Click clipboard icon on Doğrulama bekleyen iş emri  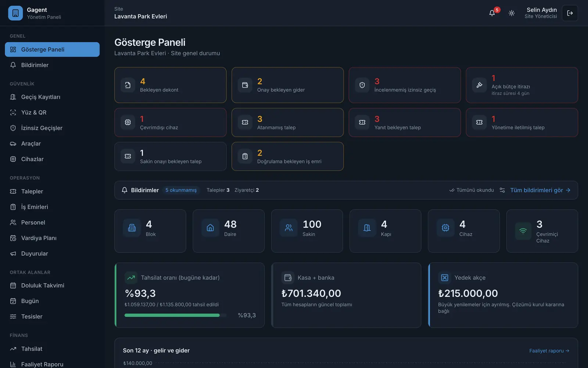coord(245,156)
